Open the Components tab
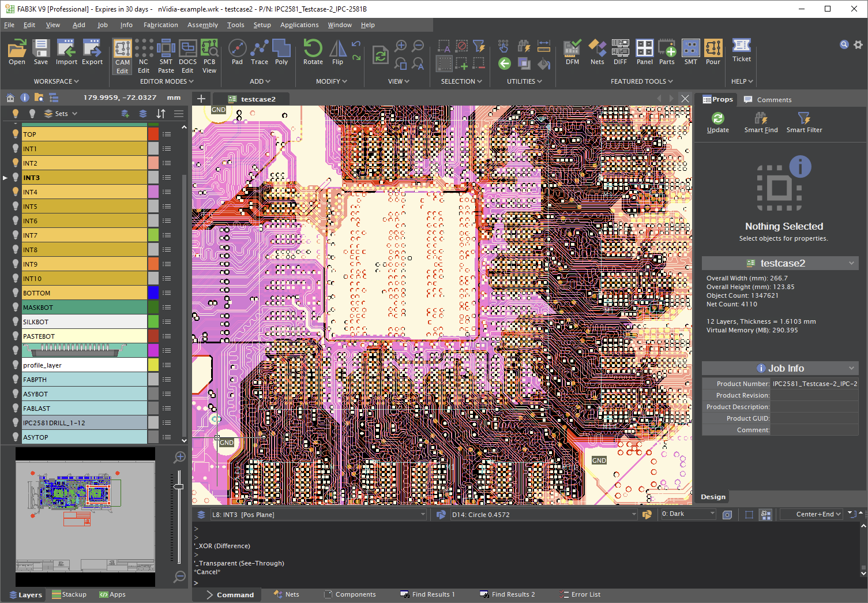868x603 pixels. point(350,594)
